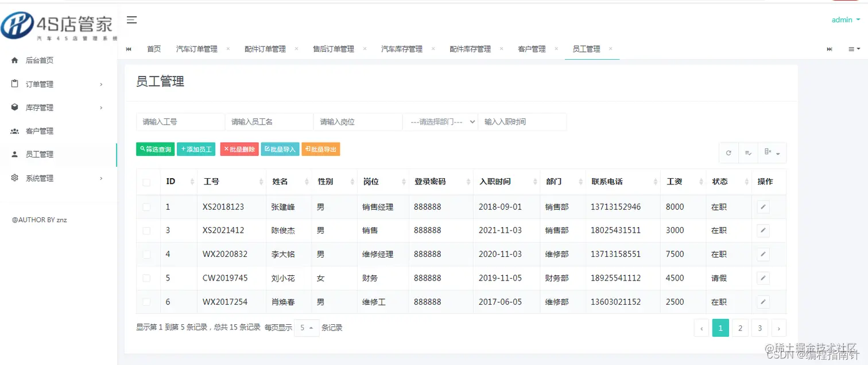This screenshot has width=868, height=365.
Task: Click the gear icon beside 系统管理
Action: (15, 178)
